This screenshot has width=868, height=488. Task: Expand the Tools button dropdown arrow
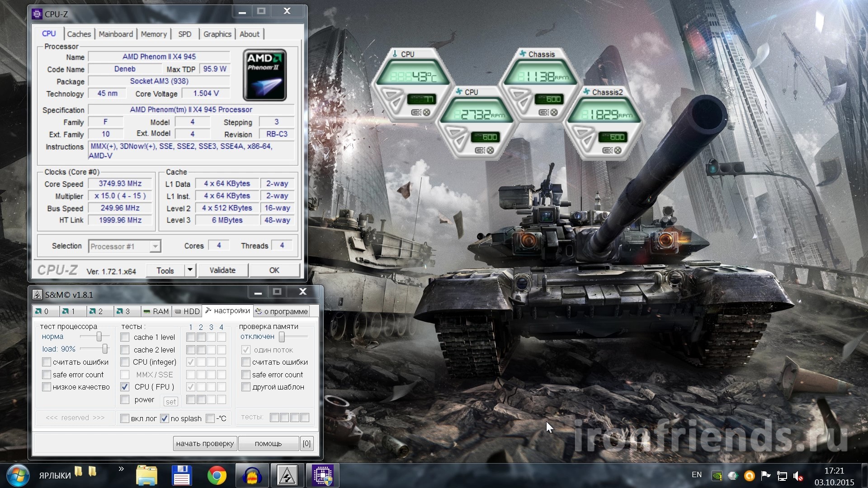(x=190, y=270)
